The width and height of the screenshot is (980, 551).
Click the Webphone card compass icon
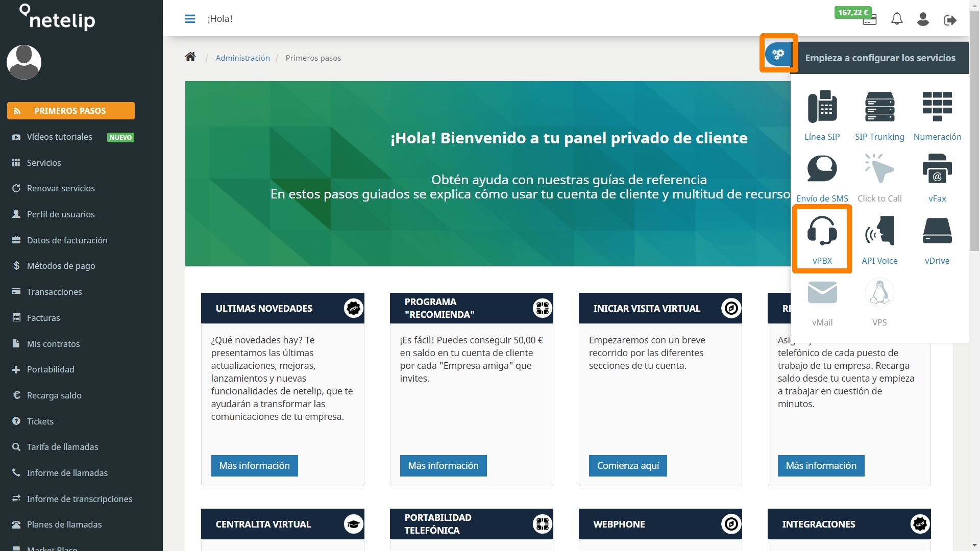pos(731,524)
